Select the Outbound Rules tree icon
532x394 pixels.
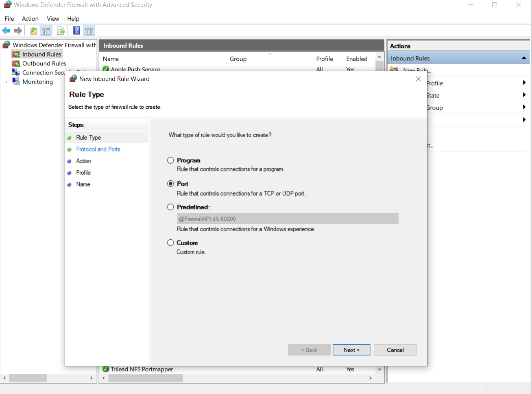pyautogui.click(x=16, y=63)
